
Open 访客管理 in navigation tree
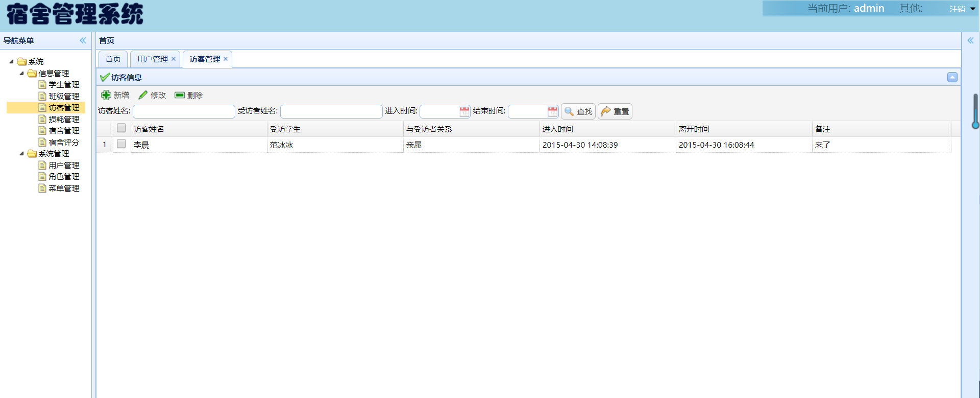click(64, 108)
